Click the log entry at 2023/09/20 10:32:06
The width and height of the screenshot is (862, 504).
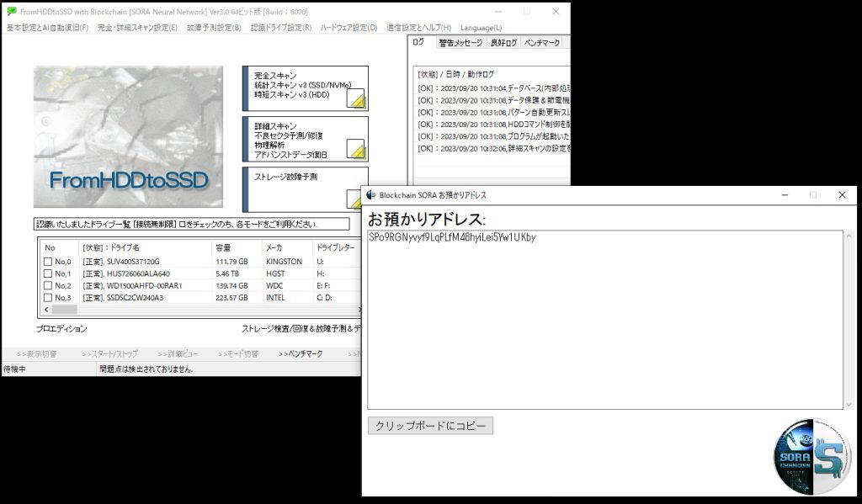493,149
